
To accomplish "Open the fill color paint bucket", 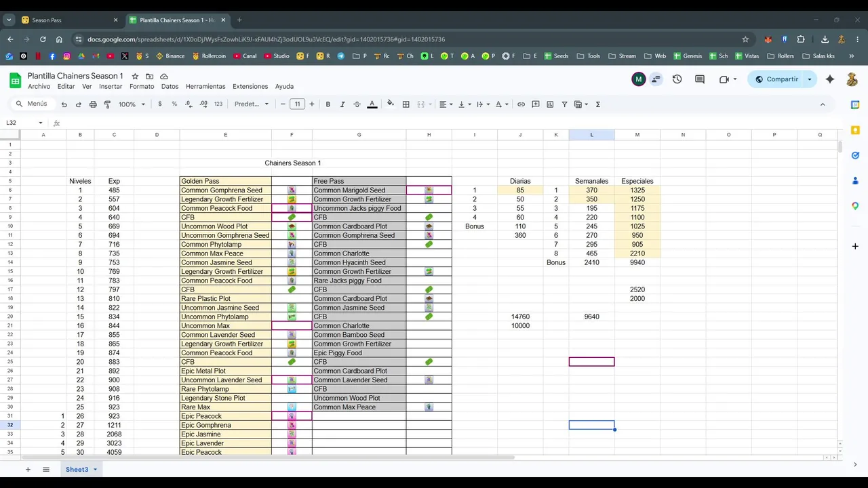I will [390, 104].
